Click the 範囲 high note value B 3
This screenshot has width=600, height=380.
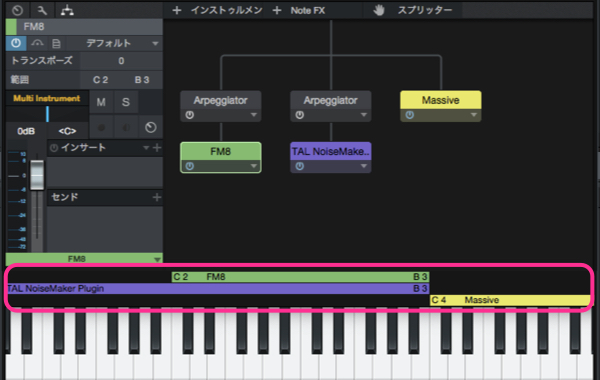click(x=142, y=80)
